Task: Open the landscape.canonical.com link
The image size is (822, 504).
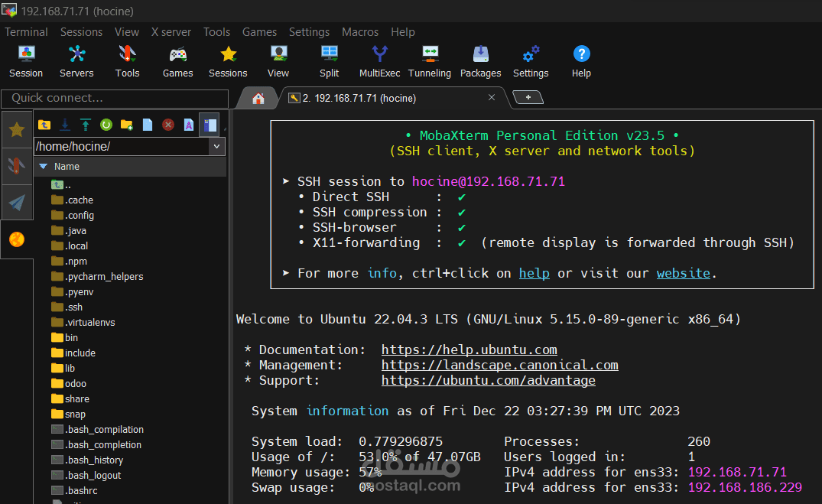Action: pyautogui.click(x=499, y=365)
